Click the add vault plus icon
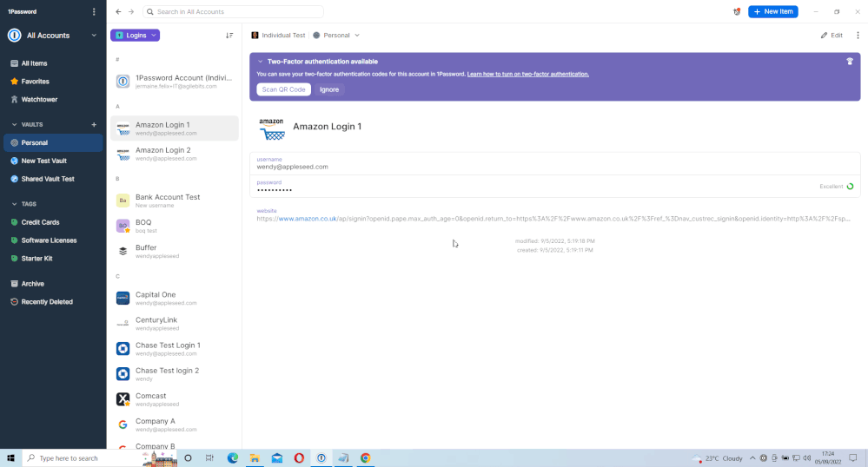The image size is (868, 467). pyautogui.click(x=94, y=125)
